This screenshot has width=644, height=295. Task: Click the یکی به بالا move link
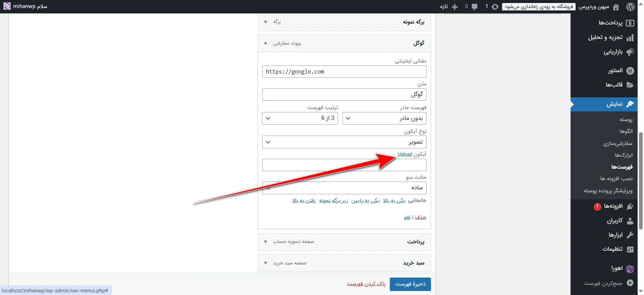click(x=394, y=200)
